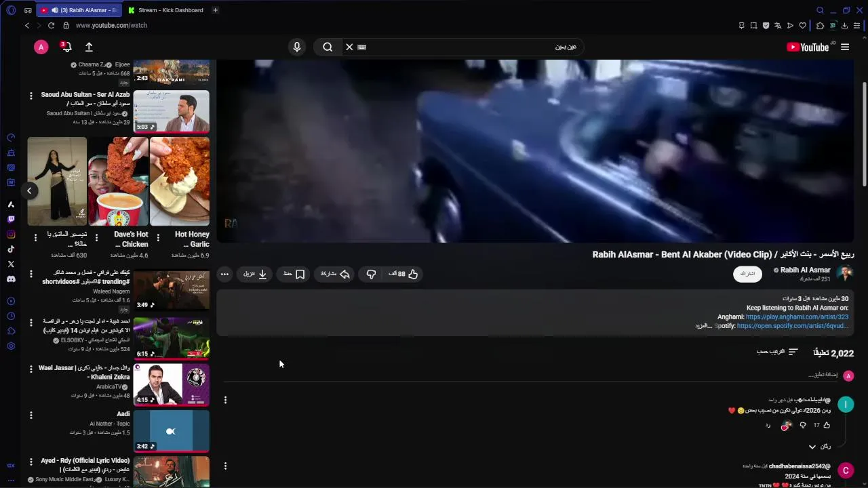Open the browser easy setup menu
The width and height of the screenshot is (868, 488).
[x=857, y=26]
